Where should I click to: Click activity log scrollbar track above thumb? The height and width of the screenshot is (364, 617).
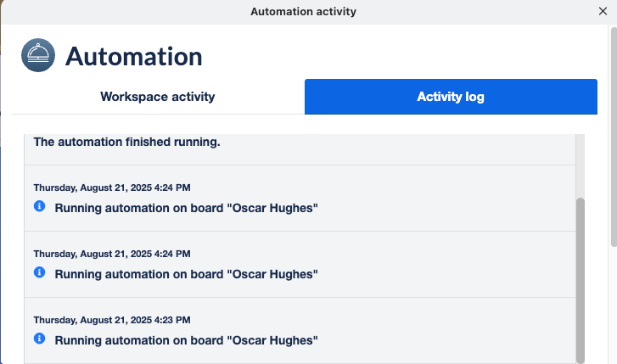pyautogui.click(x=580, y=165)
